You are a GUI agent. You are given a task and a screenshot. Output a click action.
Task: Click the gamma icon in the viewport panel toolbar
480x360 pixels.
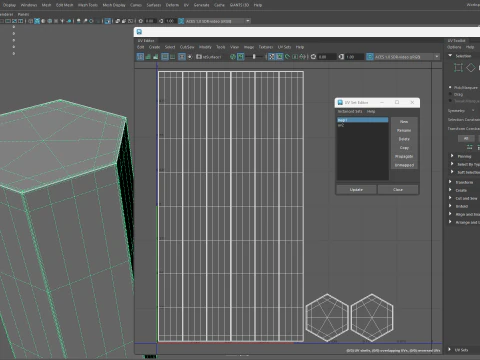pyautogui.click(x=161, y=21)
